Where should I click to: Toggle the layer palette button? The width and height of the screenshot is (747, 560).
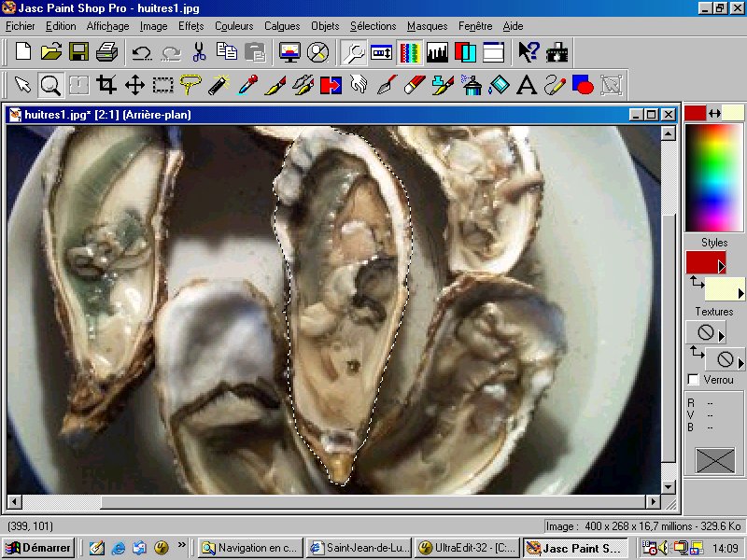(465, 51)
